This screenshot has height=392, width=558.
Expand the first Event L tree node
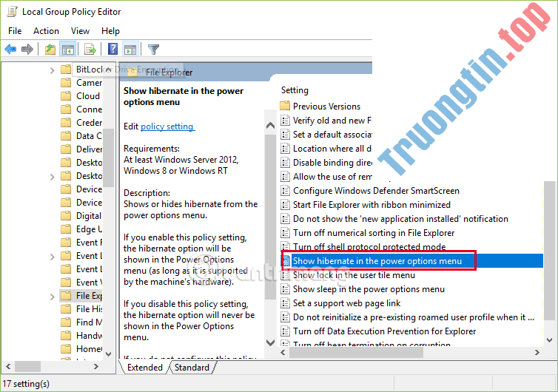pos(53,257)
